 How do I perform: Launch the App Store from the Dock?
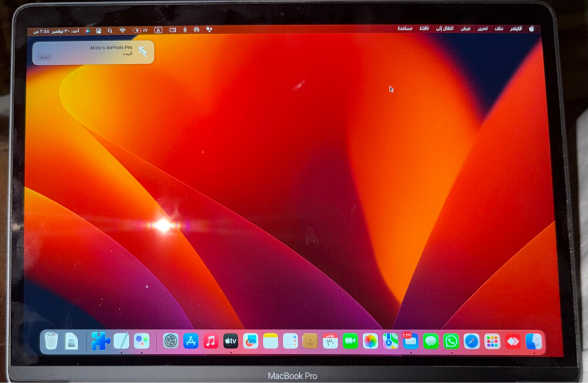pos(191,341)
